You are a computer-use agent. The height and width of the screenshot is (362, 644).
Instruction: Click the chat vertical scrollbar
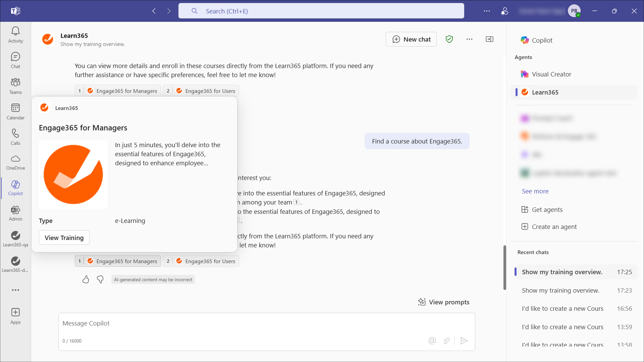point(504,267)
